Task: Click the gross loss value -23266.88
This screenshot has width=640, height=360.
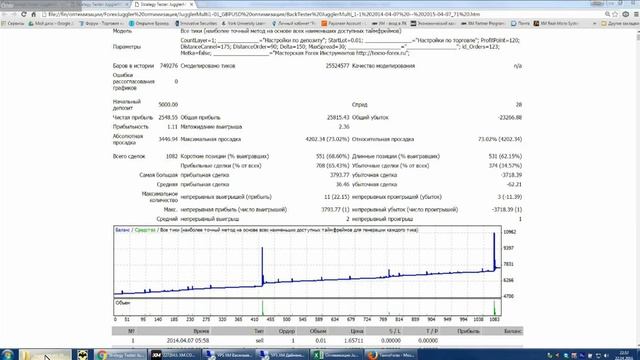Action: pyautogui.click(x=510, y=118)
